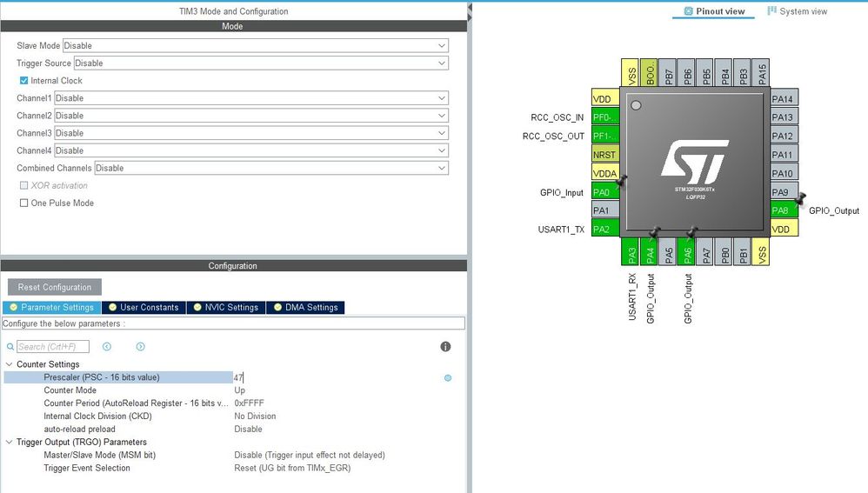Click the Mode section header bar
The height and width of the screenshot is (493, 868).
pos(234,26)
